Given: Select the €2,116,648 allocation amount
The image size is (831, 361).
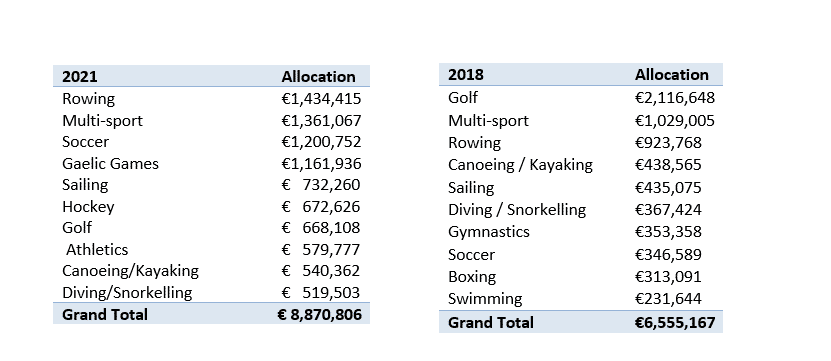Looking at the screenshot, I should [675, 98].
